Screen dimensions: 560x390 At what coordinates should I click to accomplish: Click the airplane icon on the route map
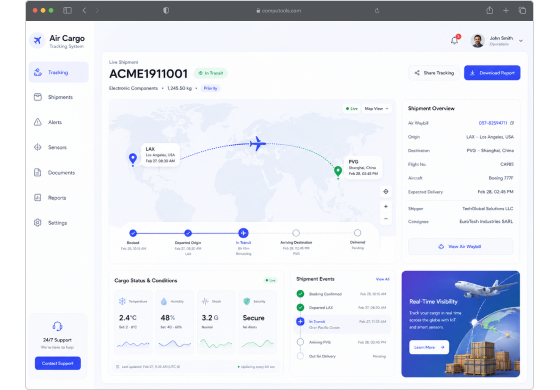pyautogui.click(x=258, y=143)
